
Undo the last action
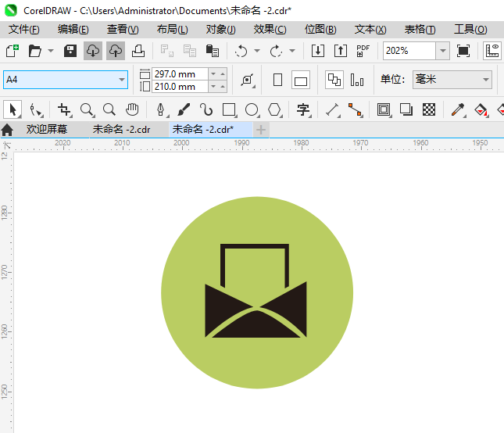click(x=241, y=51)
